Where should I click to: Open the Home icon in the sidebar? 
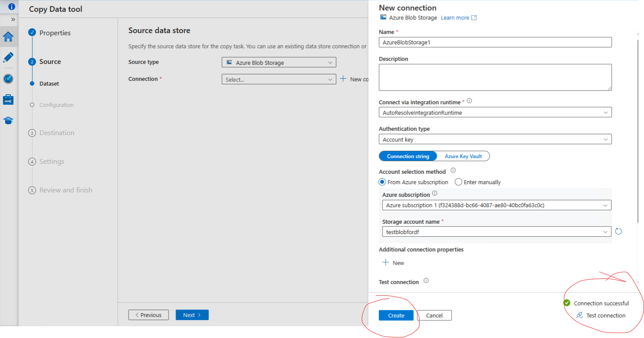pyautogui.click(x=8, y=37)
